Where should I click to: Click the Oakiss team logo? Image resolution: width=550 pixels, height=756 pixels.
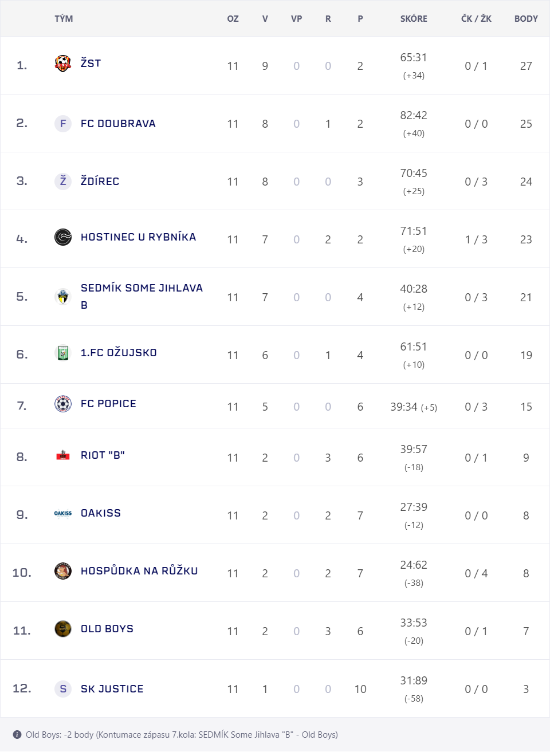pyautogui.click(x=63, y=513)
